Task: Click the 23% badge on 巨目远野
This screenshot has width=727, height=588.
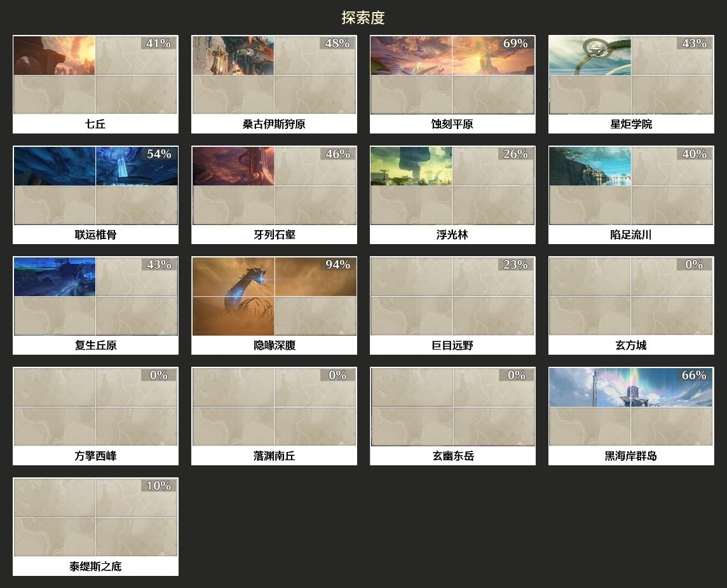Action: click(x=515, y=264)
